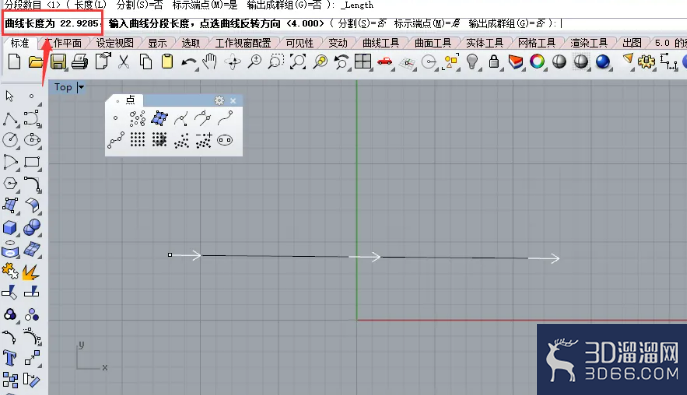Open set view with the red car icon
This screenshot has height=395, width=687.
(385, 62)
